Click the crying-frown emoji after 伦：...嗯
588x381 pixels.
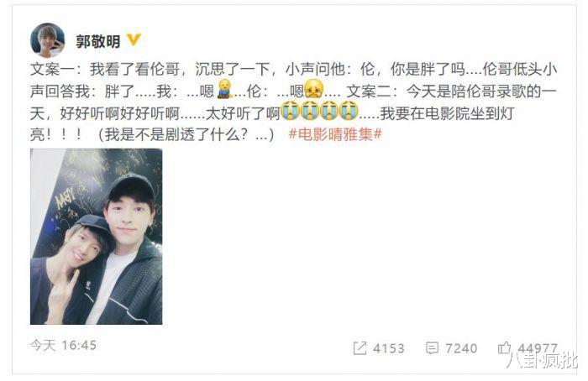pyautogui.click(x=313, y=90)
